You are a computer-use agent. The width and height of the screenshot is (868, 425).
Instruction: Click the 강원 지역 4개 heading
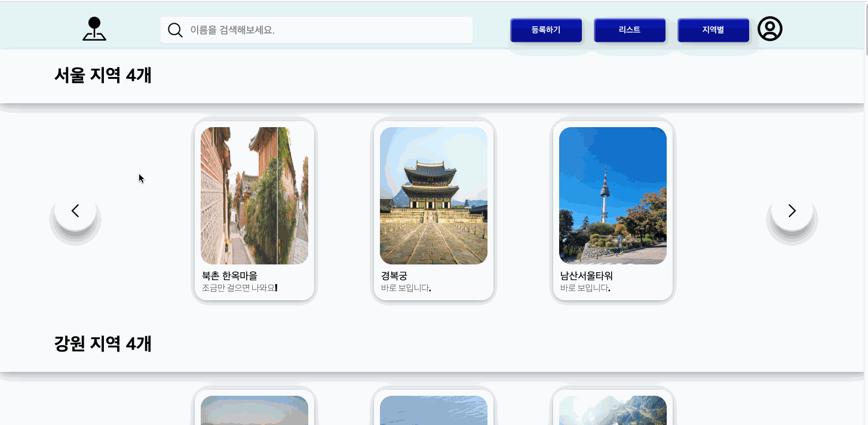pyautogui.click(x=103, y=344)
